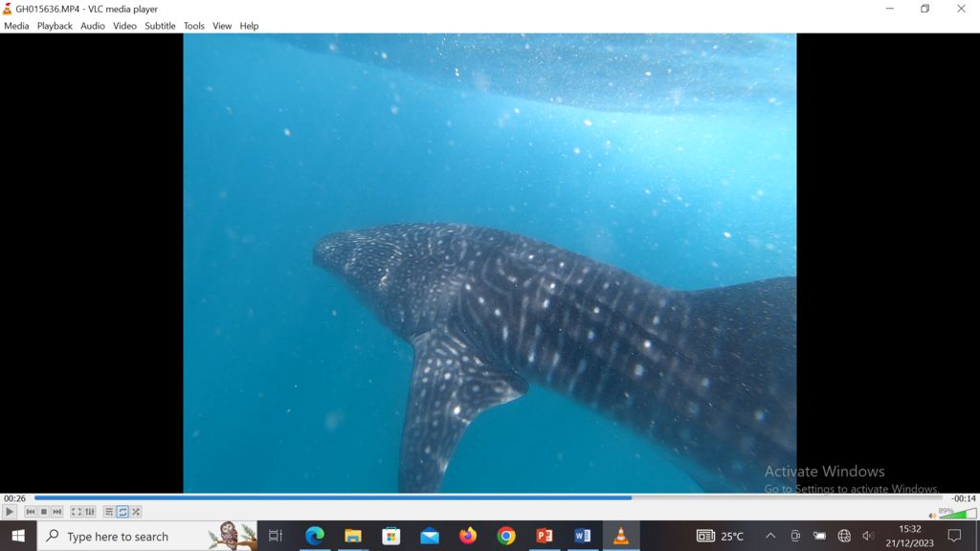The width and height of the screenshot is (980, 551).
Task: Expand the Subtitle menu
Action: pyautogui.click(x=160, y=26)
